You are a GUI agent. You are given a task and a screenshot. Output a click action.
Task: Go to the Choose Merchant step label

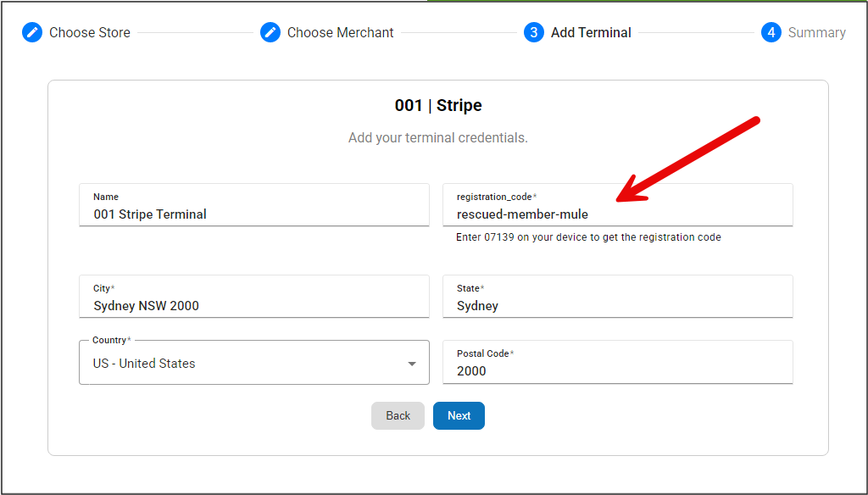340,33
